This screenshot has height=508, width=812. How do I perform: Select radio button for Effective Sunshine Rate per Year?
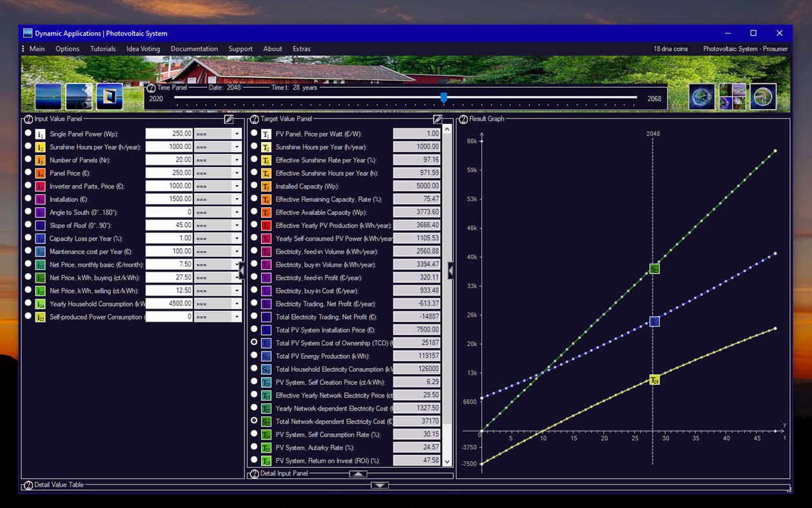tap(254, 159)
